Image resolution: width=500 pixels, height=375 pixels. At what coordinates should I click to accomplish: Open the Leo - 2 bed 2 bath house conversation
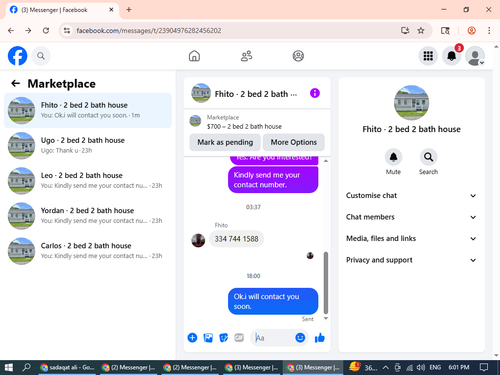(x=88, y=181)
